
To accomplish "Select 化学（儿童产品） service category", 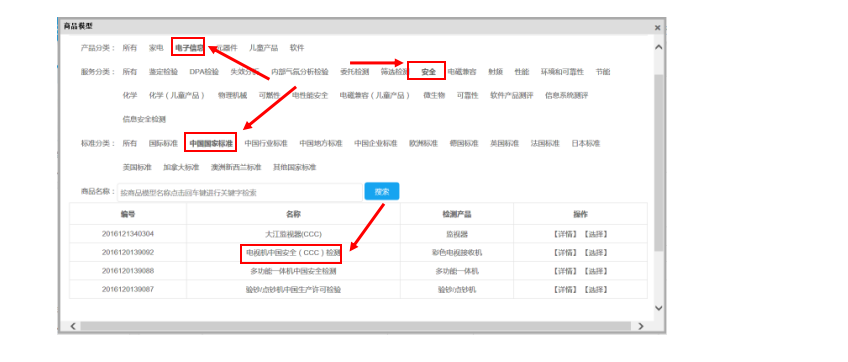I will pyautogui.click(x=177, y=95).
